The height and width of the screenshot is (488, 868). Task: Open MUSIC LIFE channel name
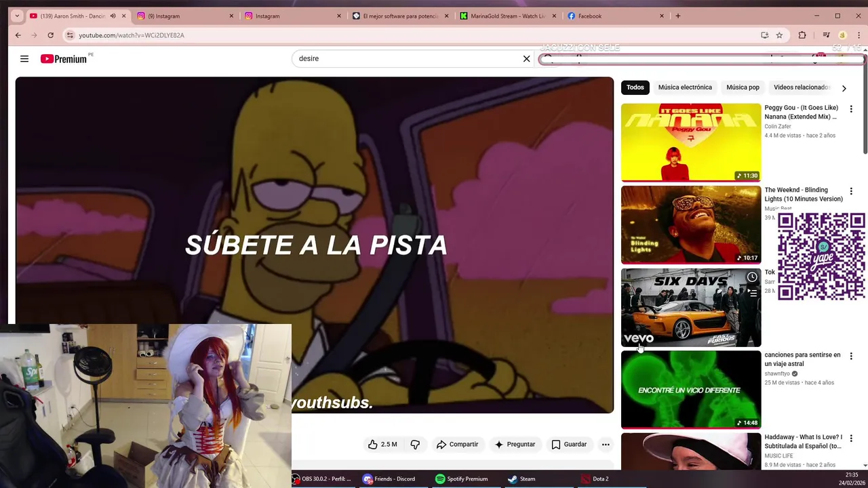(x=778, y=456)
